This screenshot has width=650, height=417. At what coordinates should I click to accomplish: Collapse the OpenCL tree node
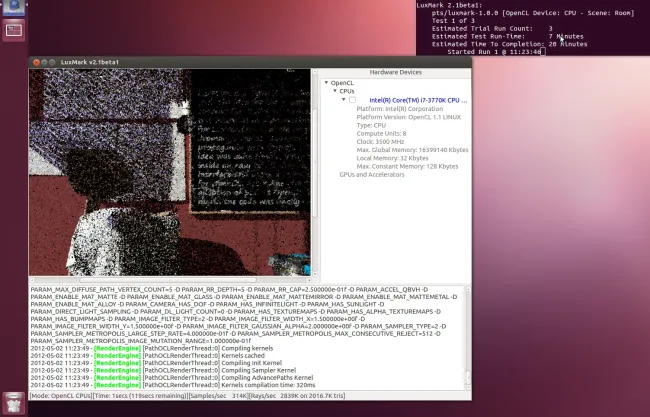coord(324,82)
